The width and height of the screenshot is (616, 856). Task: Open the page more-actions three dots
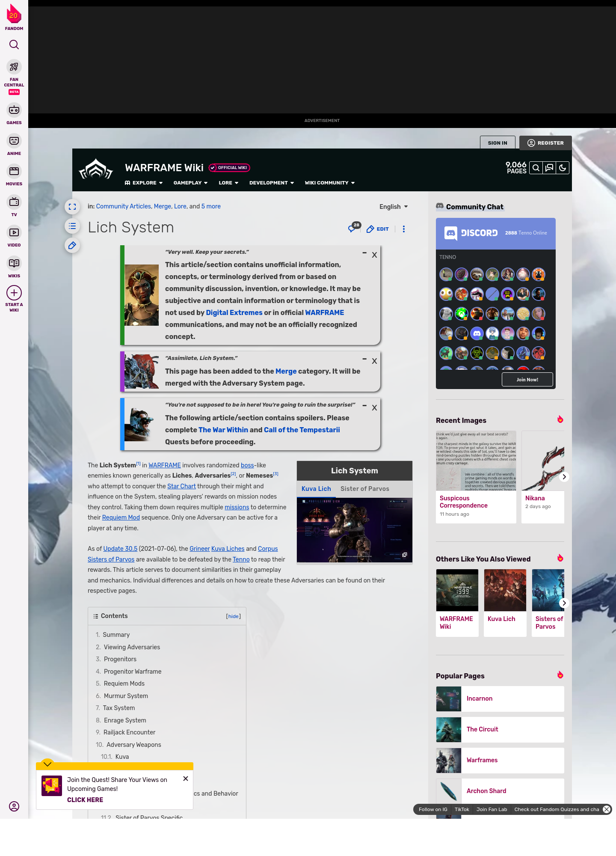click(403, 229)
